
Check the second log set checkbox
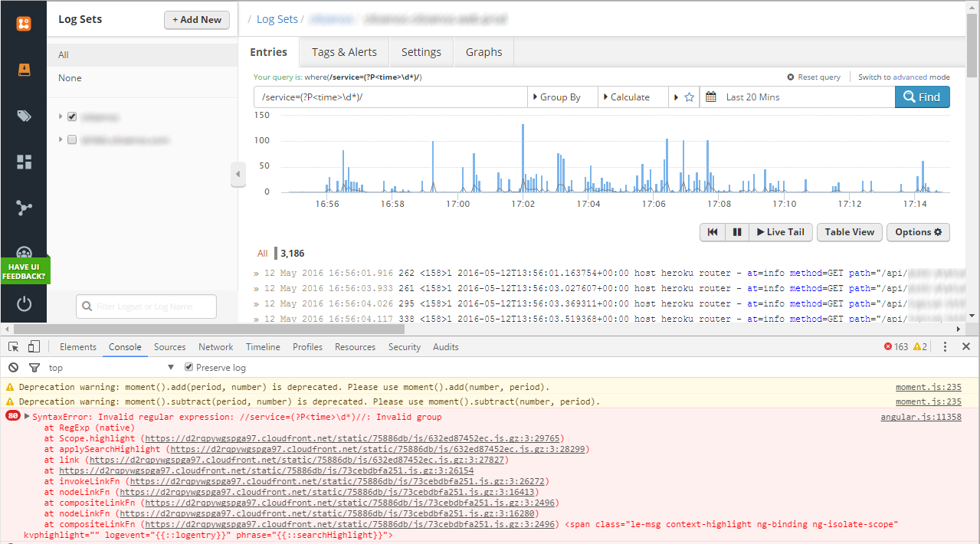72,140
